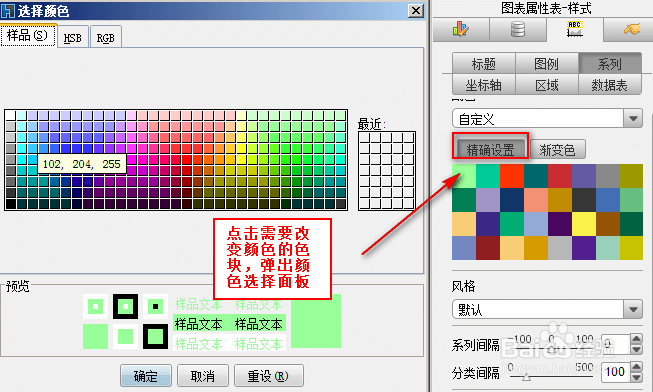The height and width of the screenshot is (392, 653).
Task: Select the 系列 style button
Action: coord(610,64)
